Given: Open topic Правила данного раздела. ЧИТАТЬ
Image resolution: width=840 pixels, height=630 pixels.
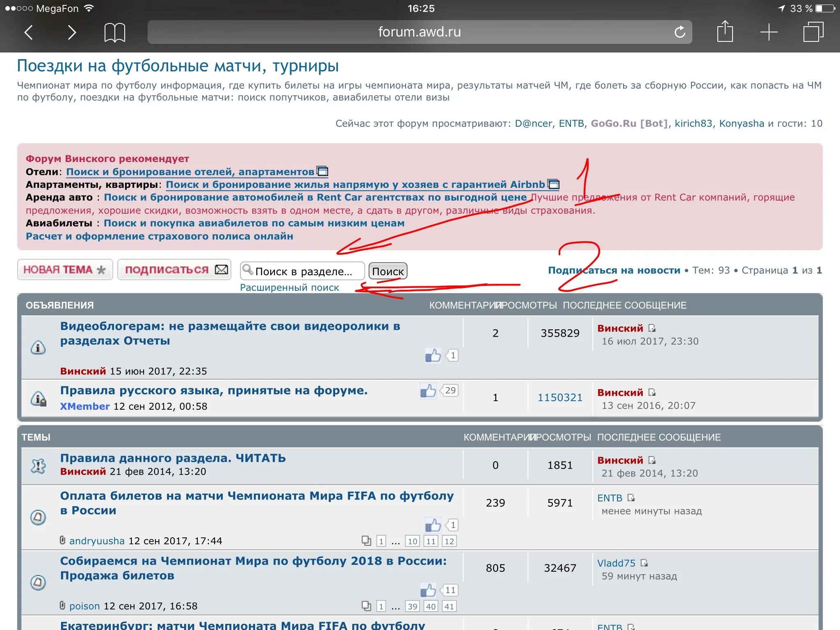Looking at the screenshot, I should (173, 458).
